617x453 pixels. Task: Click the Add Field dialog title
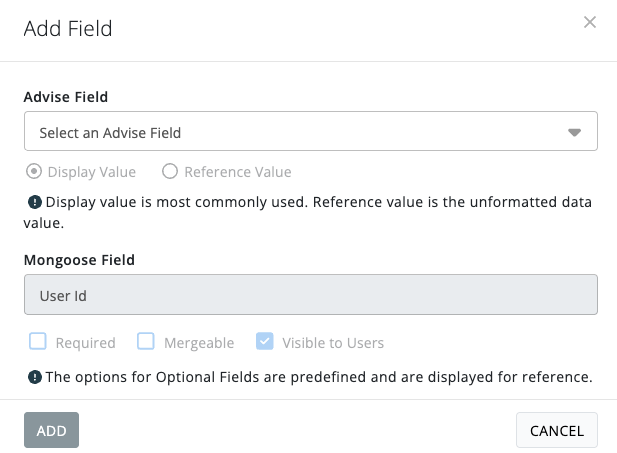click(68, 29)
